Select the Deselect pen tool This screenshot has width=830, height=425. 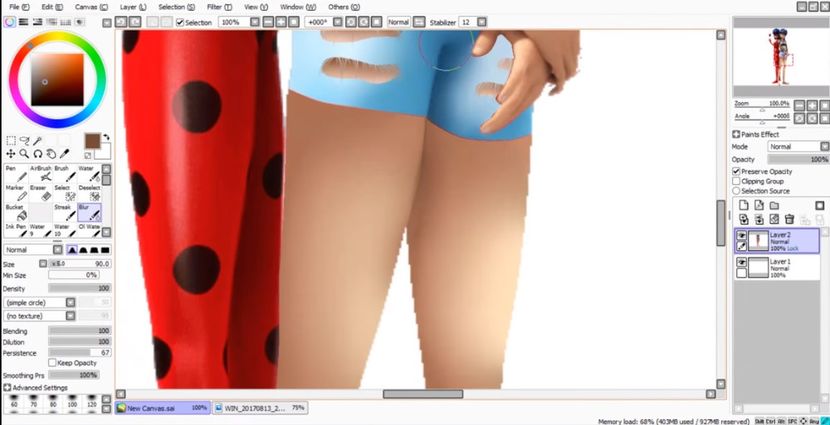click(x=89, y=193)
